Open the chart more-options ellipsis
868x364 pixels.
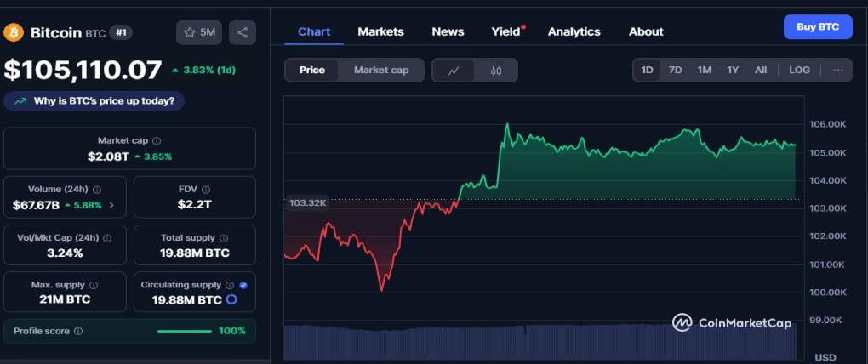[838, 71]
